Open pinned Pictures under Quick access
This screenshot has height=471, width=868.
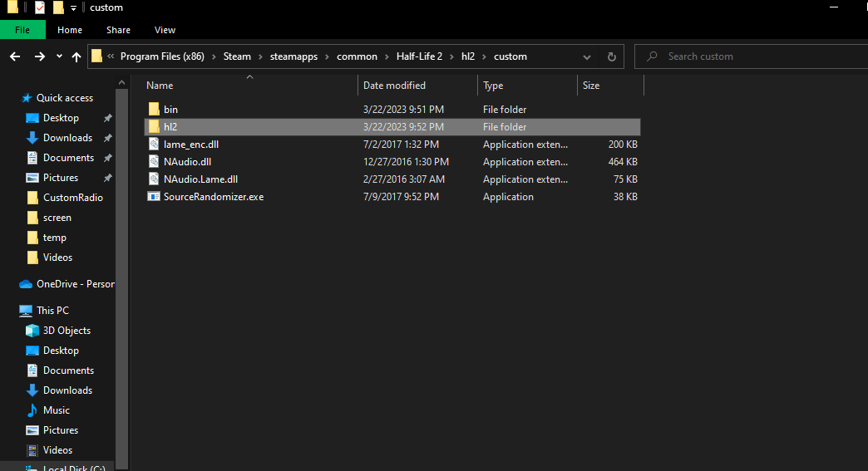tap(61, 178)
